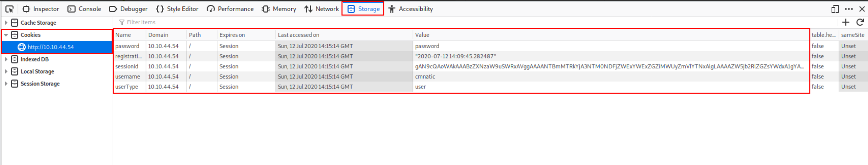The width and height of the screenshot is (868, 165).
Task: Switch to the Console tab
Action: (84, 9)
